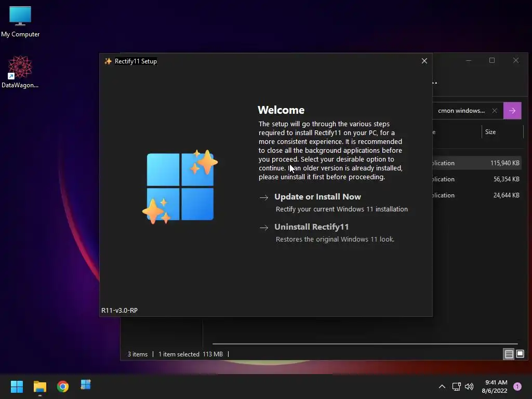Click the Windows logo with sparkles graphic

click(x=180, y=187)
